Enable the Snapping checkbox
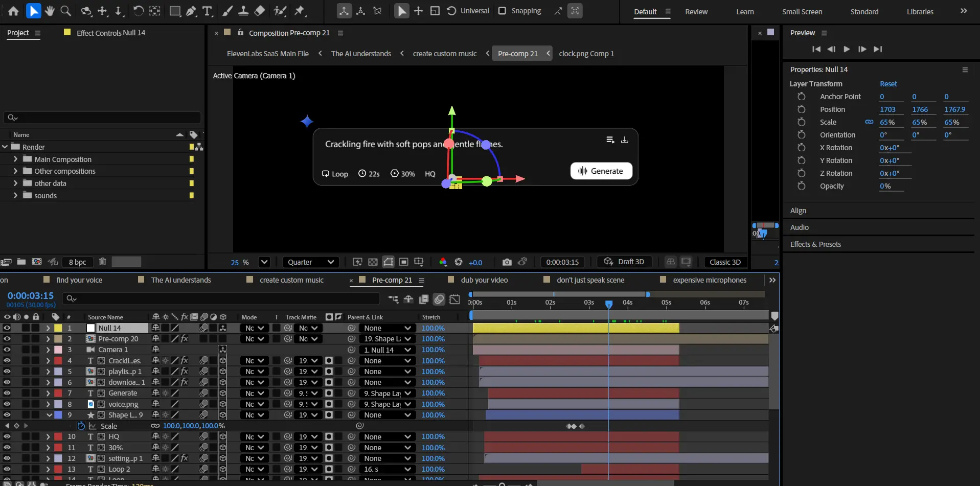980x486 pixels. pos(502,11)
